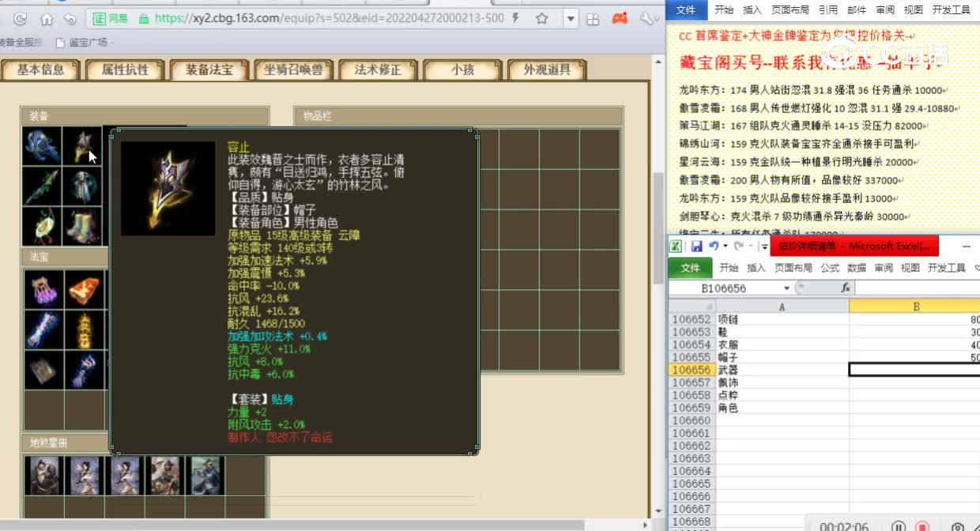Viewport: 980px width, 531px height.
Task: Select the blue crystal scroll talisman icon
Action: point(43,330)
